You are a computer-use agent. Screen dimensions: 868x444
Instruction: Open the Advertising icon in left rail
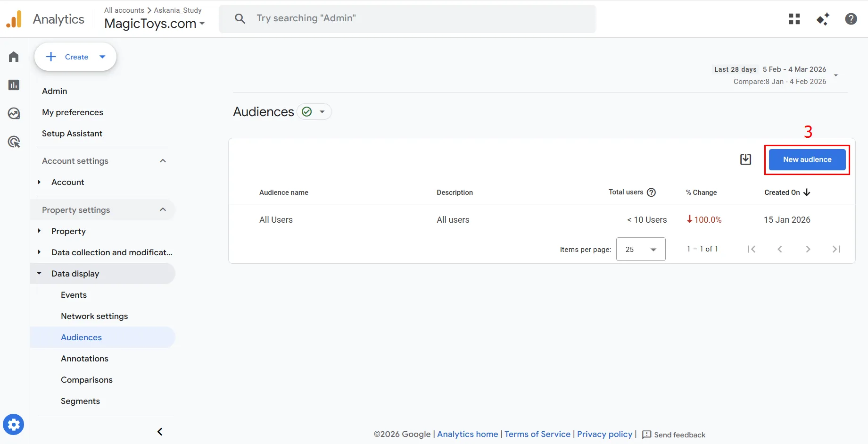click(14, 142)
